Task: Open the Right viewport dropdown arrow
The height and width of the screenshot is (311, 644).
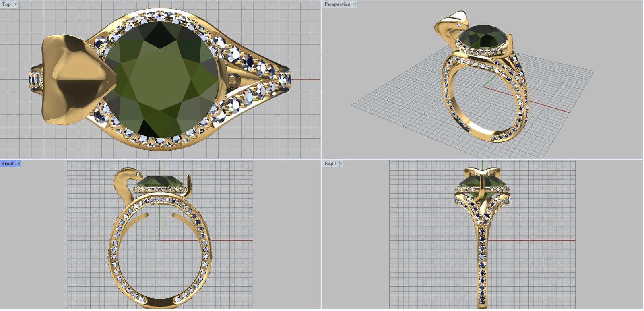Action: coord(341,164)
